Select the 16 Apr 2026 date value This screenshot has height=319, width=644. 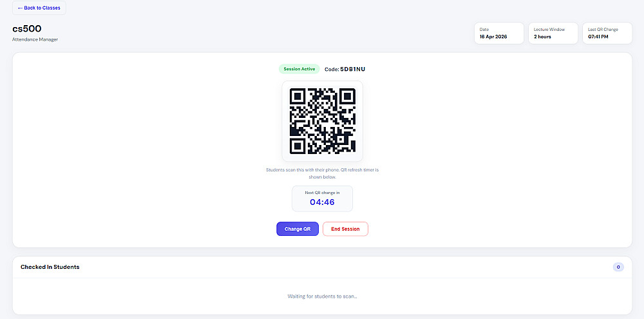tap(493, 37)
